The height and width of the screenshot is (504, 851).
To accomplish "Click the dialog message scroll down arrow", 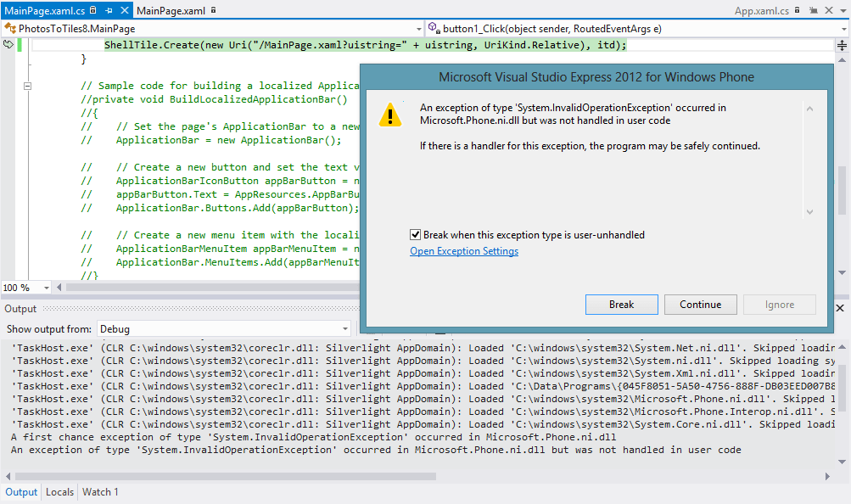I will click(809, 212).
